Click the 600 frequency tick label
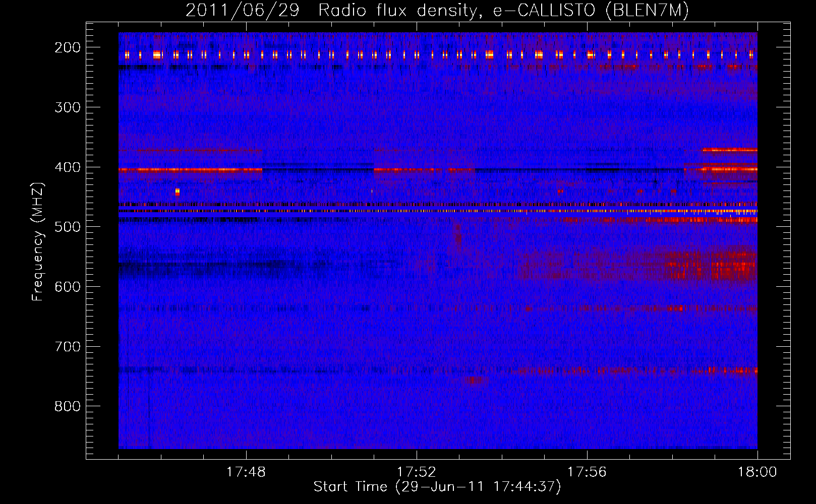Screen dimensions: 816x504 point(68,287)
